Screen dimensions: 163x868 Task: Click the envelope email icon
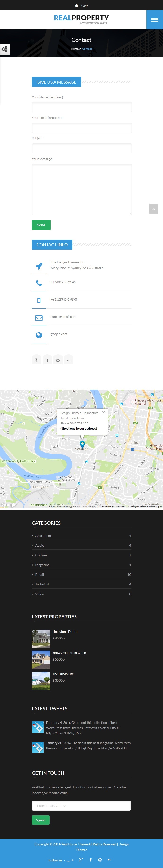click(39, 318)
